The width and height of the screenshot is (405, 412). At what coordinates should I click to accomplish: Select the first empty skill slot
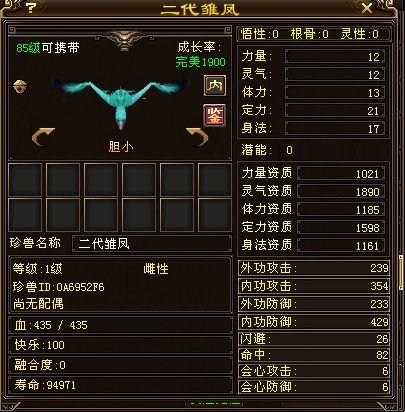(25, 180)
